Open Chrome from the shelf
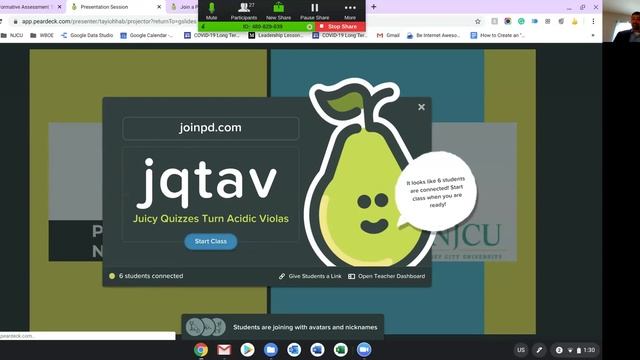The width and height of the screenshot is (640, 360). [x=201, y=350]
